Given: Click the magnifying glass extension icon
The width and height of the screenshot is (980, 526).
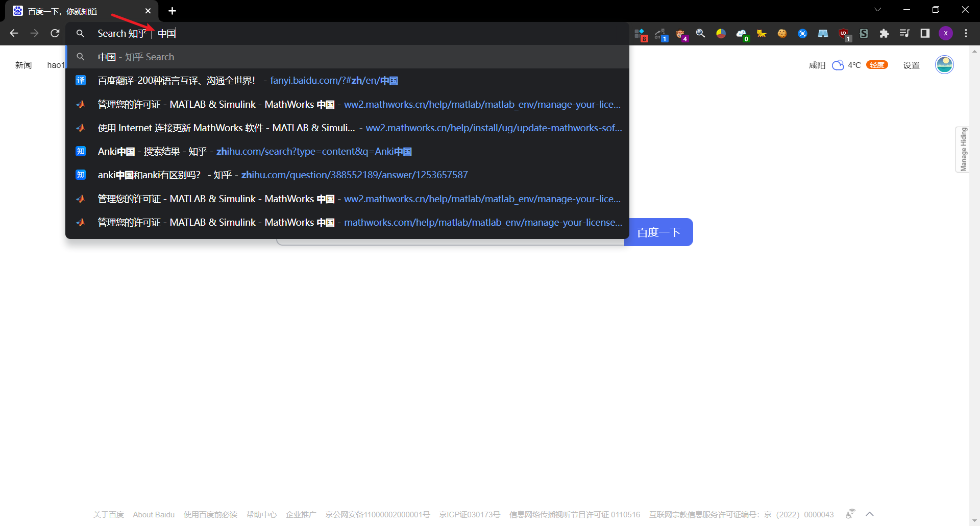Looking at the screenshot, I should pos(701,33).
